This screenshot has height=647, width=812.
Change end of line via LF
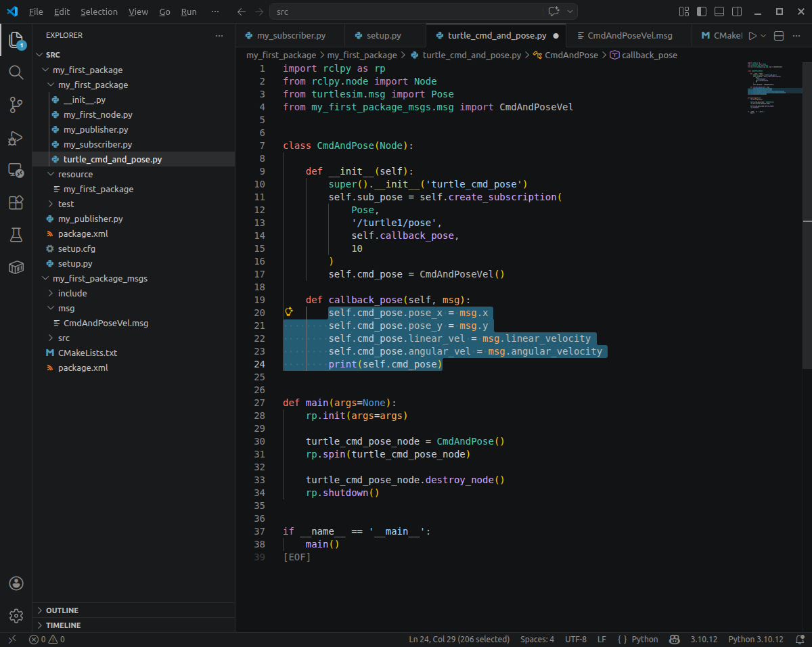(602, 639)
